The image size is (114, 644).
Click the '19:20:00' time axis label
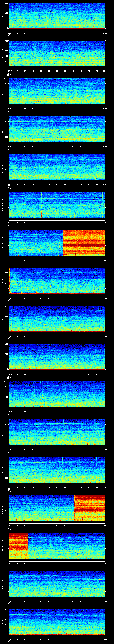[9, 260]
